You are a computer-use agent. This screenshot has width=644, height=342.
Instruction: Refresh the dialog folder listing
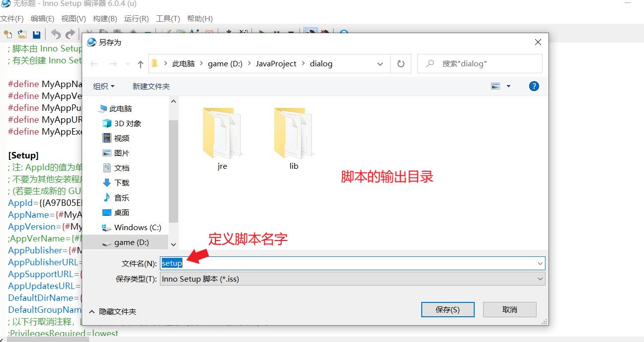click(401, 64)
